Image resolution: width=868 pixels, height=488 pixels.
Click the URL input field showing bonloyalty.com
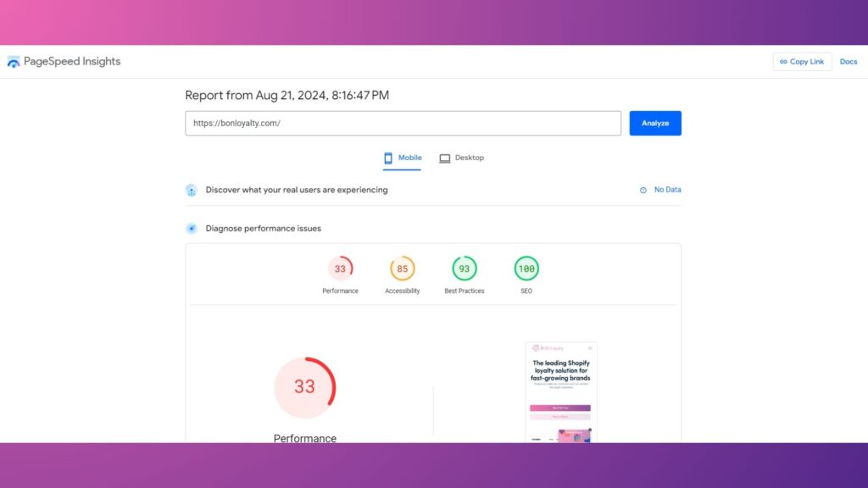pos(403,123)
